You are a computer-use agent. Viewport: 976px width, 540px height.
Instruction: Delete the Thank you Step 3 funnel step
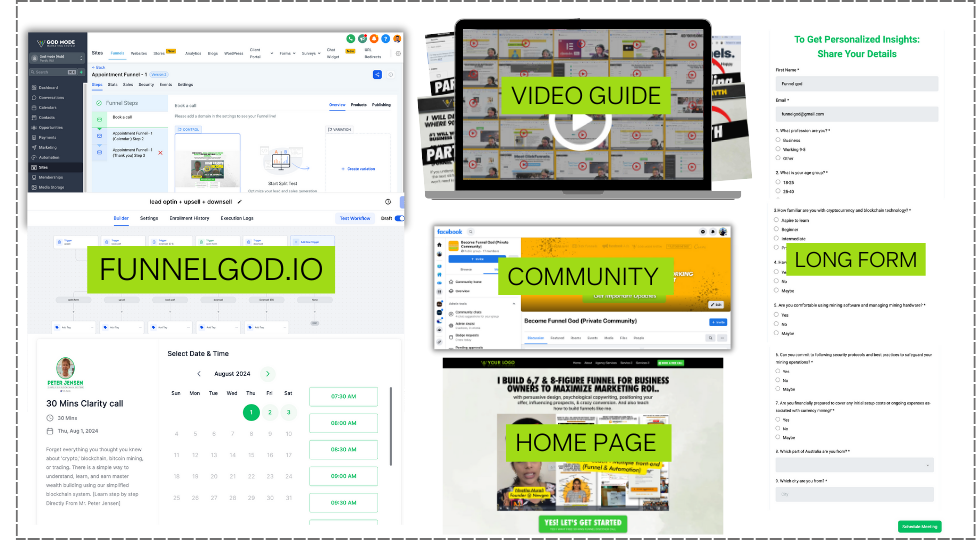161,152
